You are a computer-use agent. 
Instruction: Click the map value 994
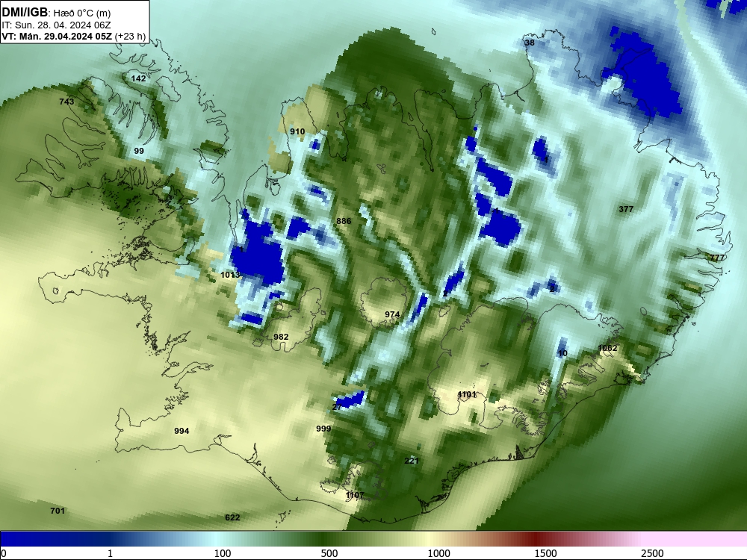click(x=182, y=431)
